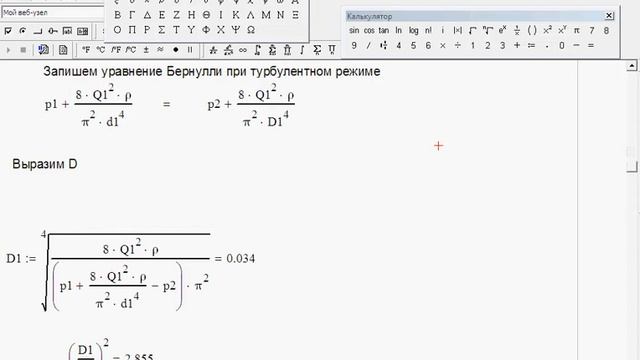The height and width of the screenshot is (360, 640).
Task: Insert check box control from toolbar
Action: coord(8,31)
